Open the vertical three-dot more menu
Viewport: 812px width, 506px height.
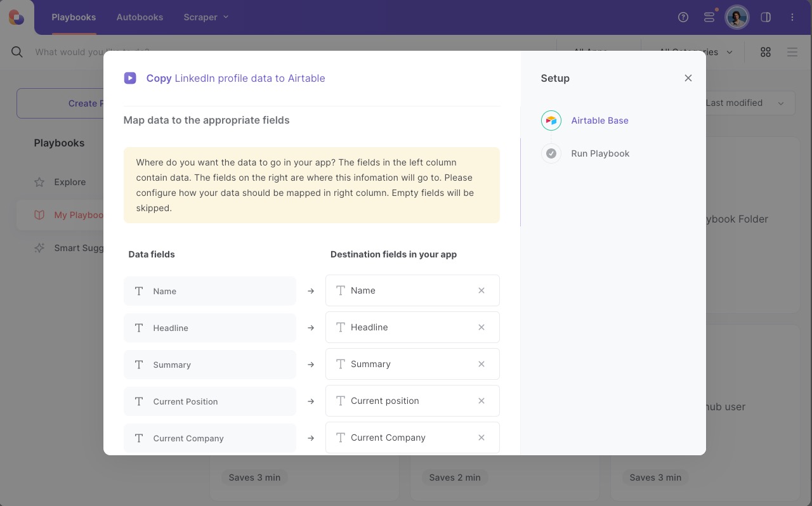[792, 17]
